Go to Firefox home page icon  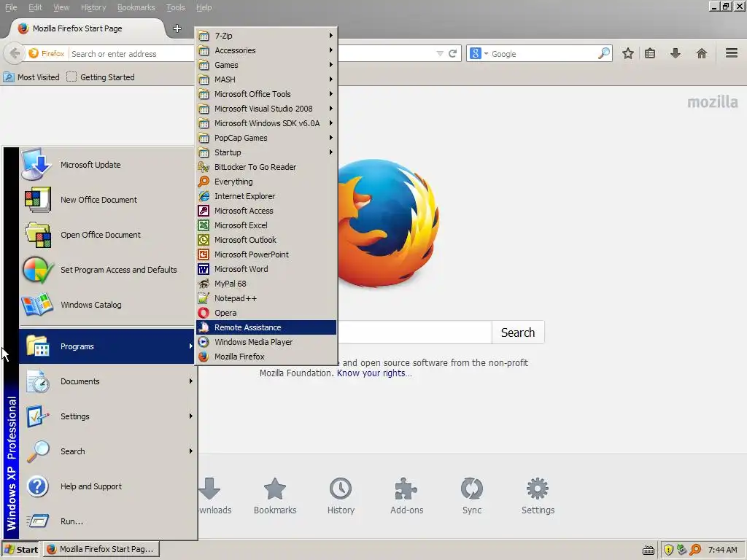click(x=702, y=53)
